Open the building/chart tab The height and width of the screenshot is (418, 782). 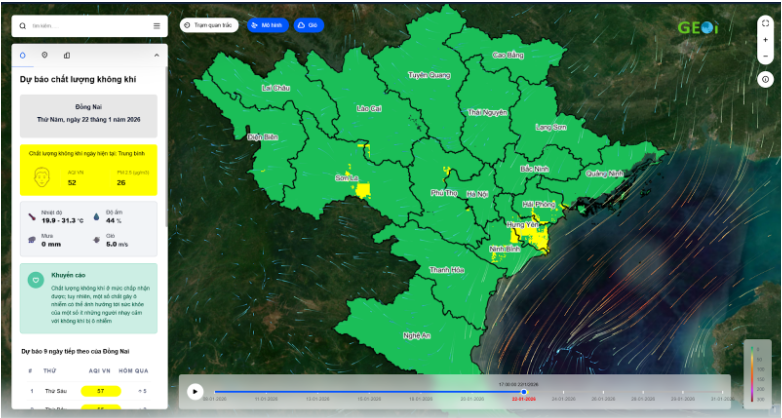(67, 55)
